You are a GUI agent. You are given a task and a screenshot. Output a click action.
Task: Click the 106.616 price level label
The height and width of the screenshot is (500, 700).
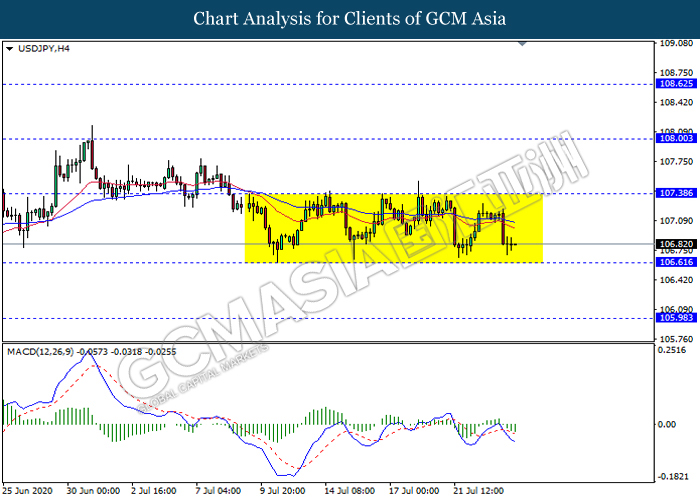click(x=676, y=262)
